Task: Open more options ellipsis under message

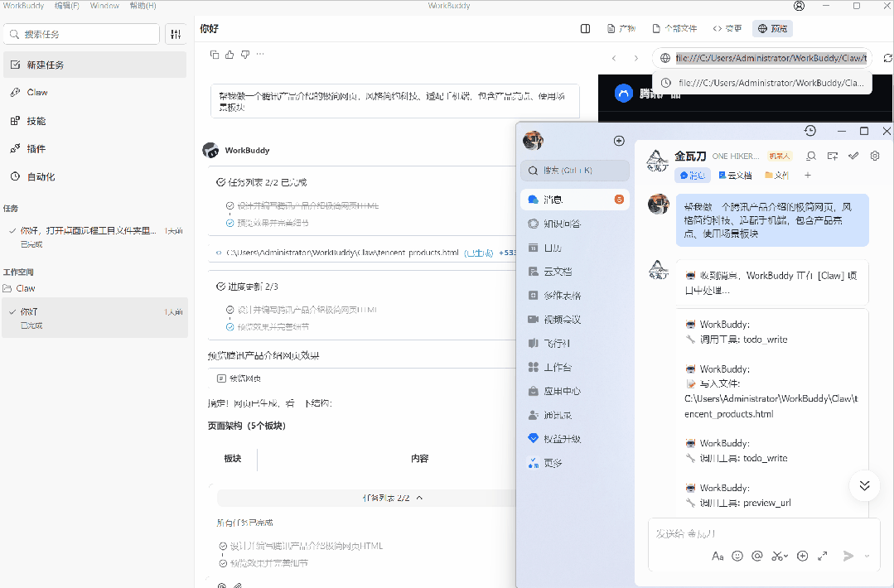Action: (260, 54)
